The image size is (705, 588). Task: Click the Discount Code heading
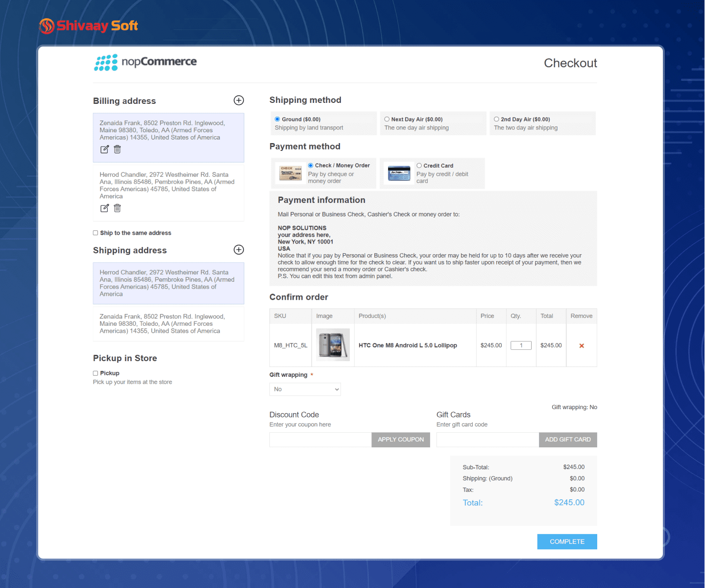(294, 415)
